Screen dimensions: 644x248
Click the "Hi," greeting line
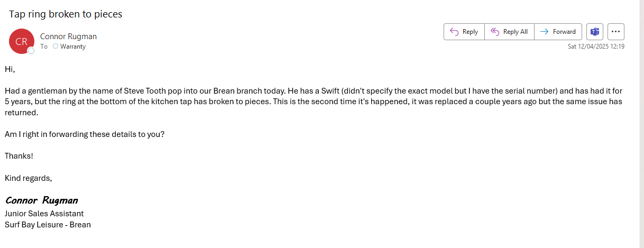10,69
